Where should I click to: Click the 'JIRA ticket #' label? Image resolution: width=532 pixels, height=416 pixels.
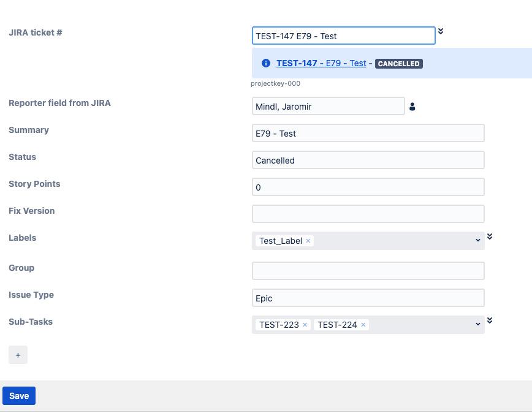(36, 32)
